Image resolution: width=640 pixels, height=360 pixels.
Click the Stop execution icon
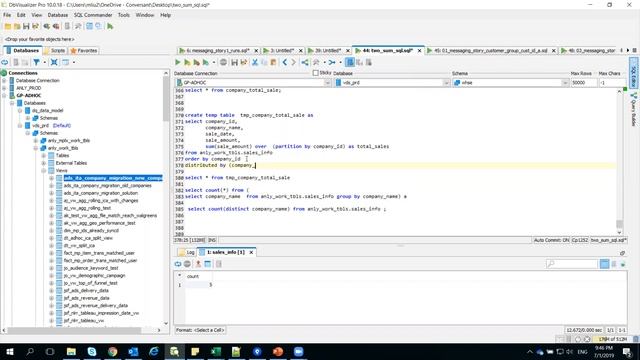[x=223, y=62]
